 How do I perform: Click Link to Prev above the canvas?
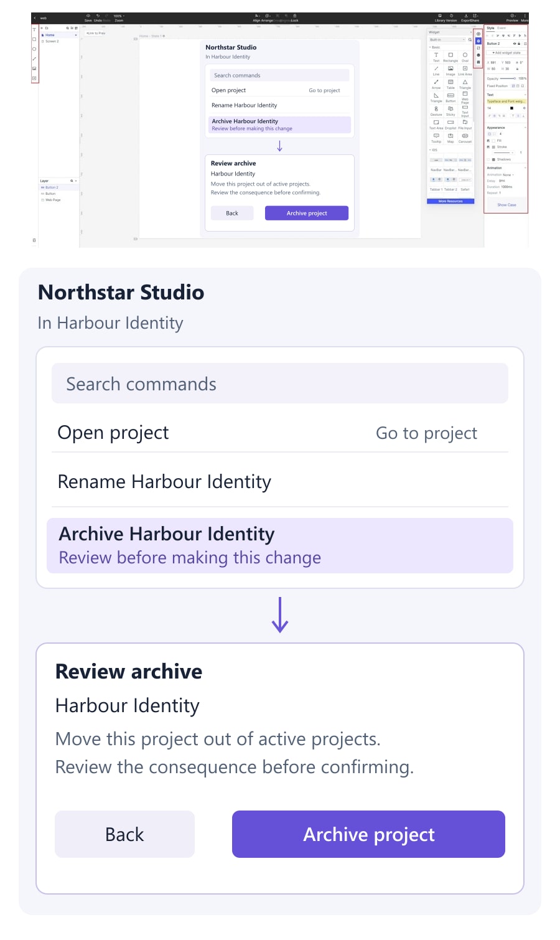96,33
